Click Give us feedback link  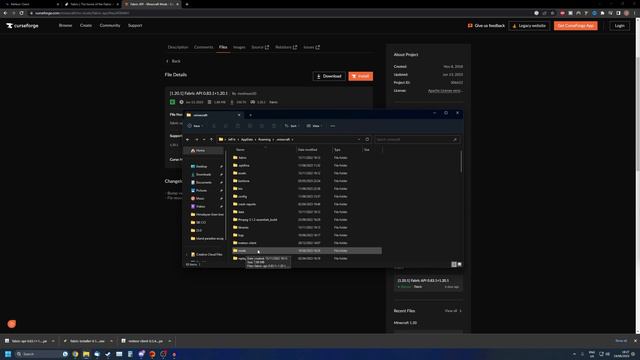point(486,26)
